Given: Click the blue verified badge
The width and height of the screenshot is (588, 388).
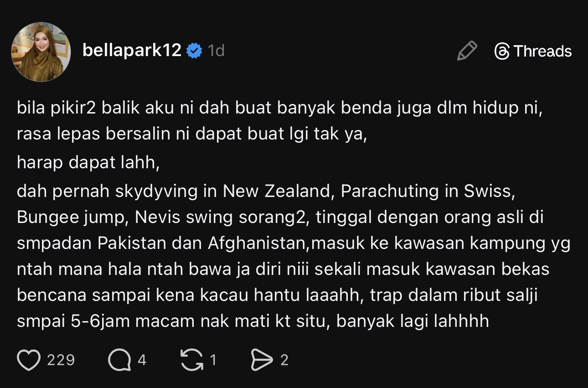Looking at the screenshot, I should 195,51.
